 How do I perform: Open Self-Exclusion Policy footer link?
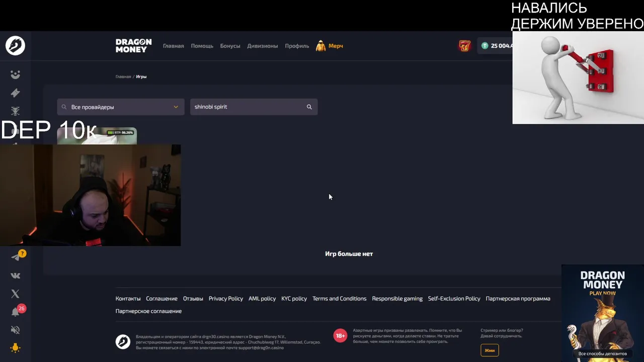click(x=454, y=299)
